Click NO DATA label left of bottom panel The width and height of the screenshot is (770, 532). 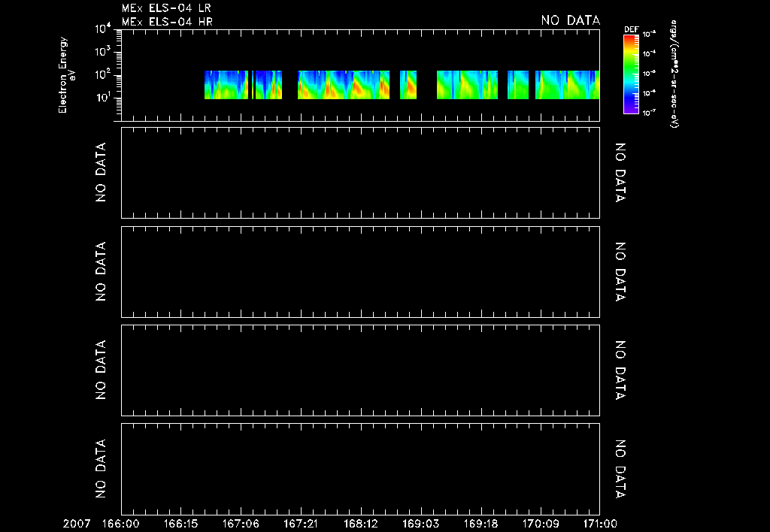[x=101, y=469]
